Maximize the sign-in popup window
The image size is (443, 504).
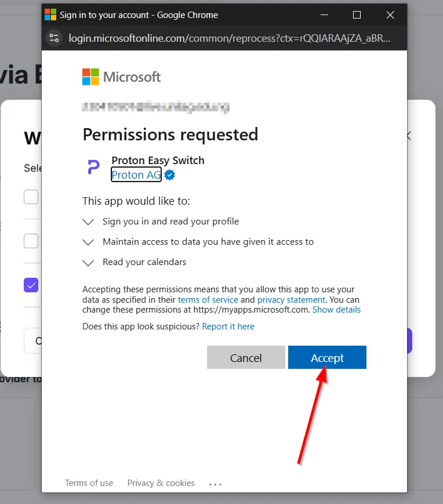coord(357,14)
